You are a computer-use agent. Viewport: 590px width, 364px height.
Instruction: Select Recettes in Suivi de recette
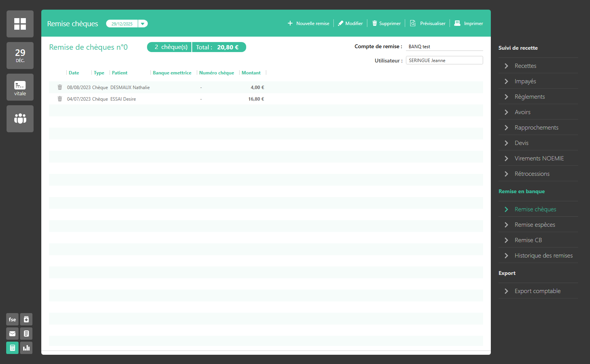pyautogui.click(x=525, y=66)
